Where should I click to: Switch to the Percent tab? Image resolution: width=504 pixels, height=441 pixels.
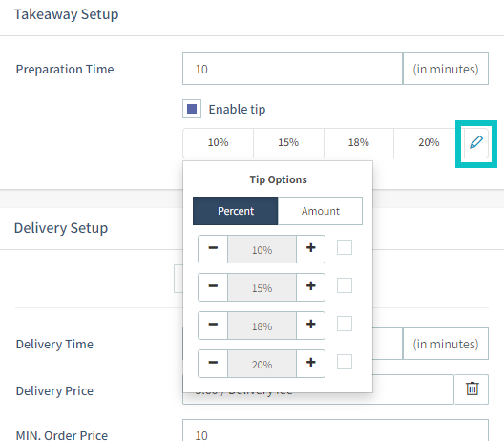(x=235, y=211)
